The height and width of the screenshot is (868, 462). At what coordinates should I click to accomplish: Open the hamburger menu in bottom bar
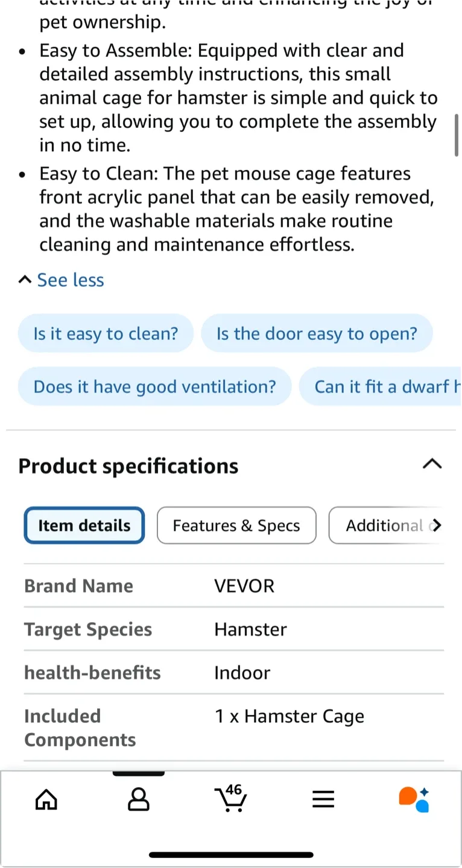tap(323, 799)
